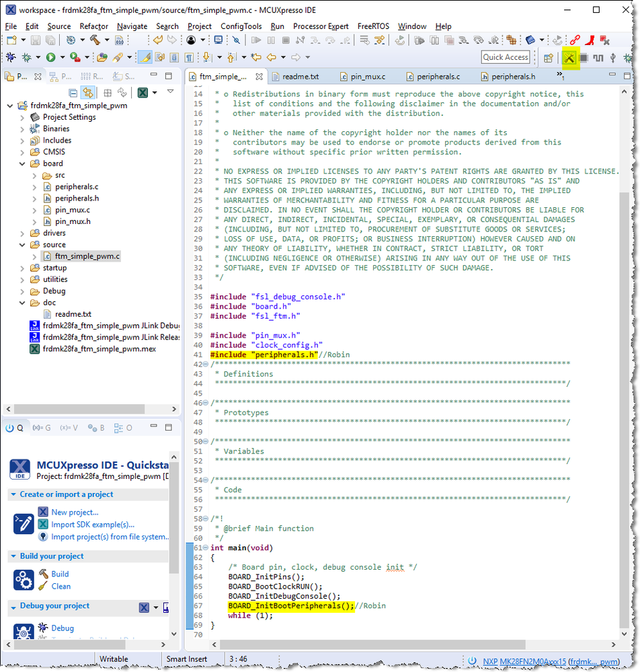Click the blue monitor terminal icon
This screenshot has width=640, height=672.
[x=218, y=40]
